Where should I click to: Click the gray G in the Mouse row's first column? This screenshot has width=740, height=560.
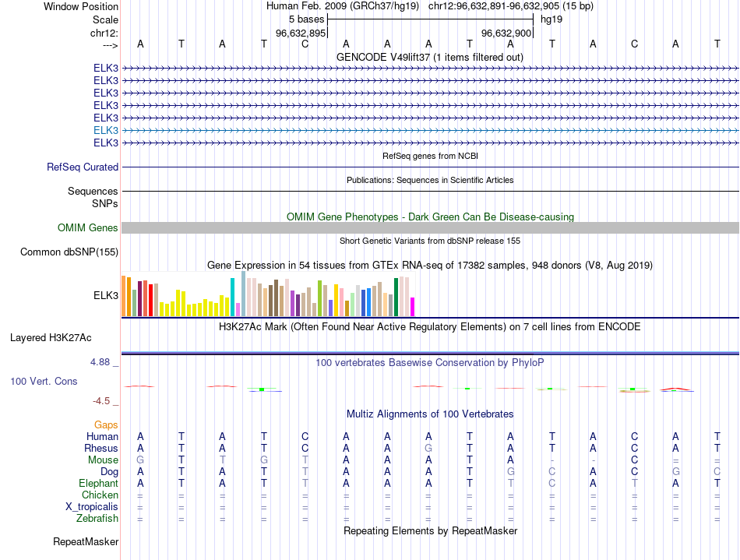[x=140, y=460]
